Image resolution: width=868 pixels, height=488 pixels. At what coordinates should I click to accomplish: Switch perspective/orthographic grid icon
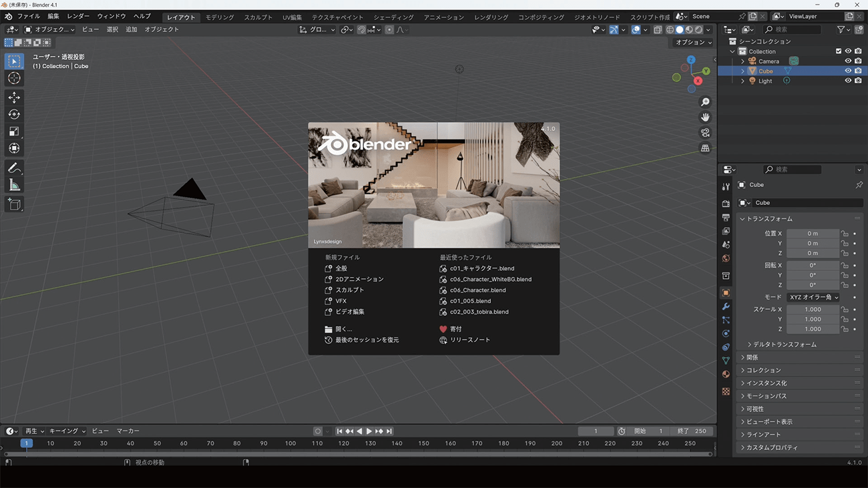tap(705, 148)
